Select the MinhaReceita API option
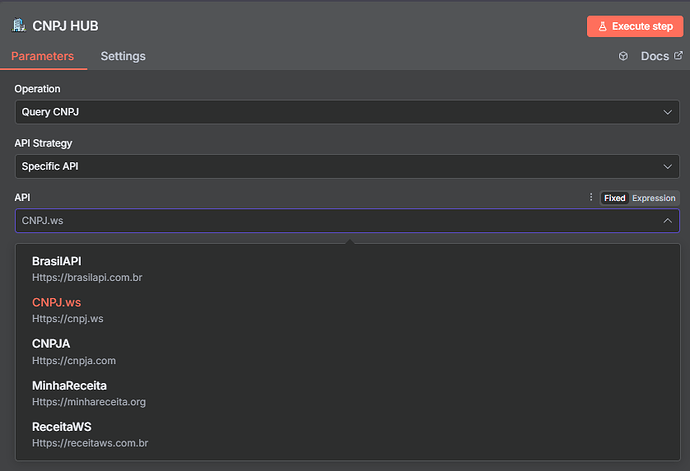The width and height of the screenshot is (690, 471). tap(69, 385)
